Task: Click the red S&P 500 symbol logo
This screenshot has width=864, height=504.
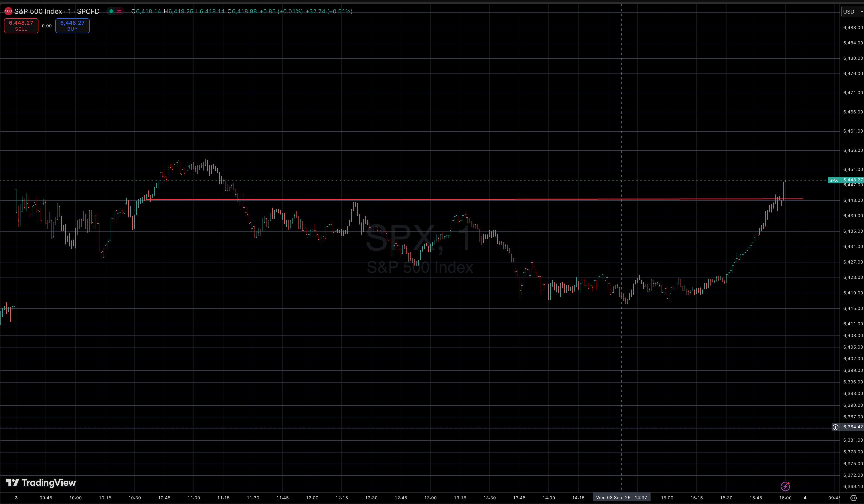Action: pyautogui.click(x=8, y=11)
